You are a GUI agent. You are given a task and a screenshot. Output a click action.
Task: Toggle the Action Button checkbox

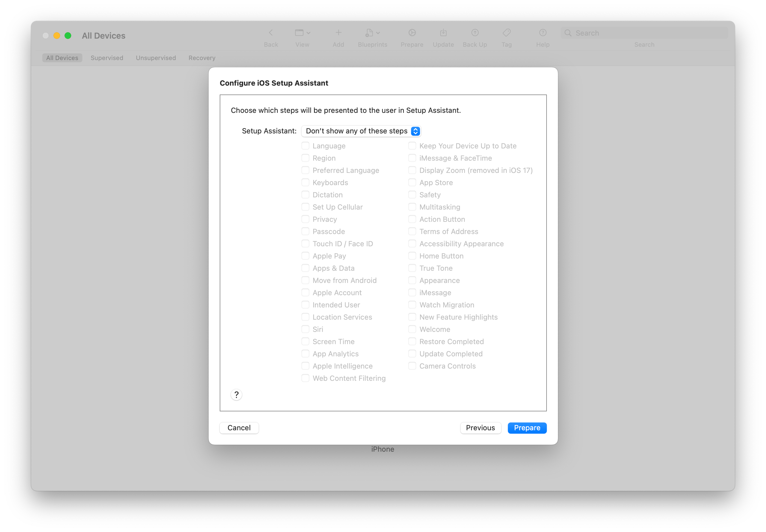[x=412, y=219]
